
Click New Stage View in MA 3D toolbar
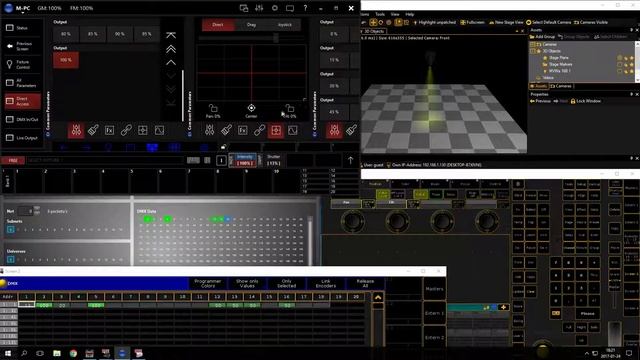coord(506,22)
